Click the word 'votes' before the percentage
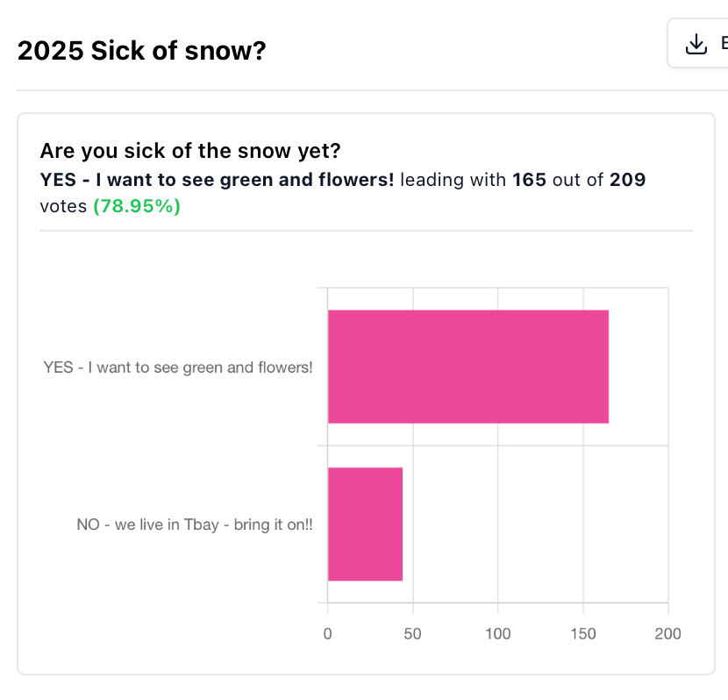 (63, 206)
